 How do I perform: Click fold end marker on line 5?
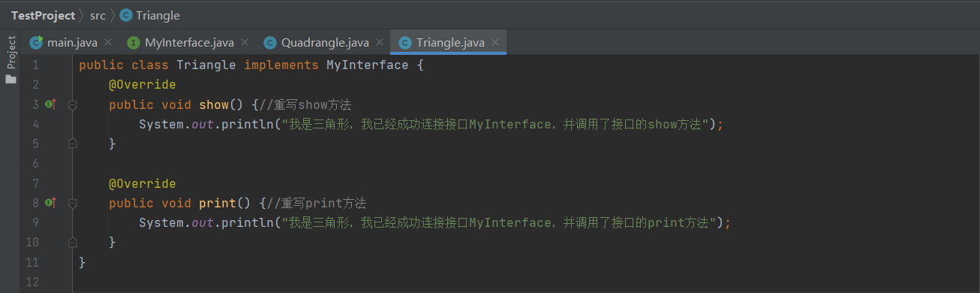[x=73, y=143]
